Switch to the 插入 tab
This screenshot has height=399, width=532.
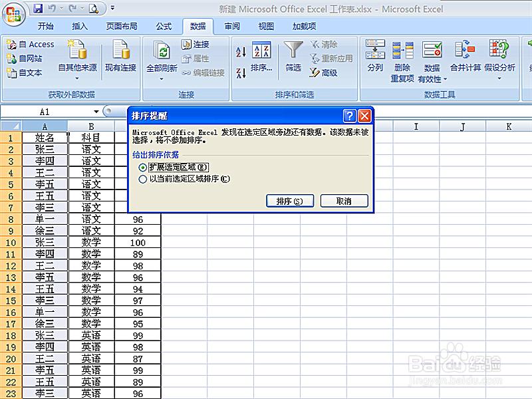(x=80, y=27)
